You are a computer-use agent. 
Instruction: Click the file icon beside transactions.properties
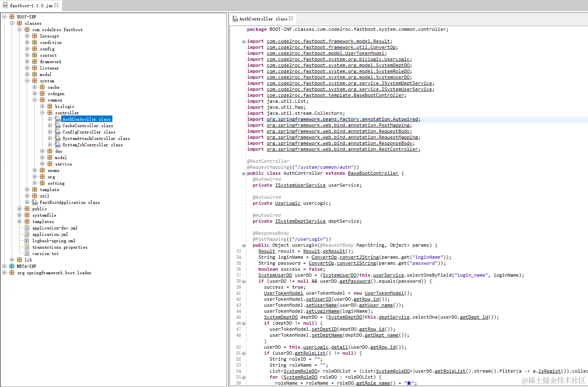27,247
